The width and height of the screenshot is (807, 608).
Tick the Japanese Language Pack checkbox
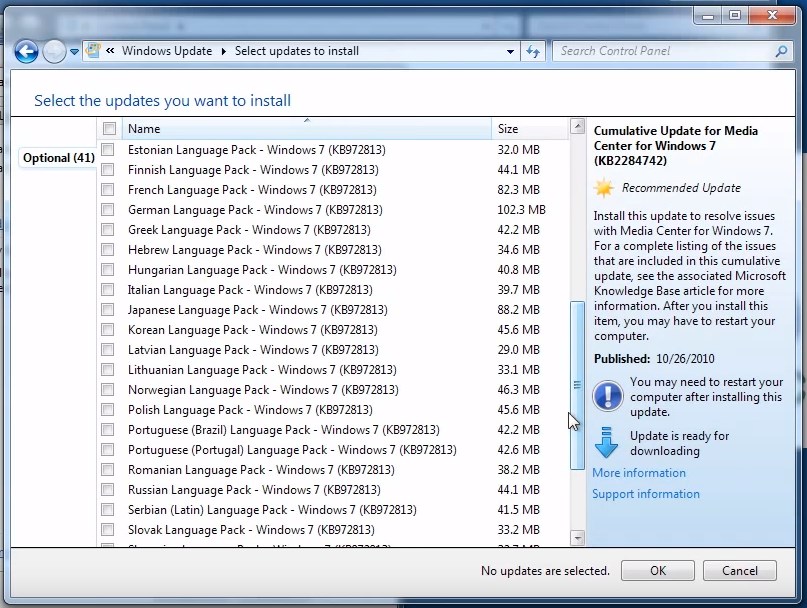(x=108, y=310)
